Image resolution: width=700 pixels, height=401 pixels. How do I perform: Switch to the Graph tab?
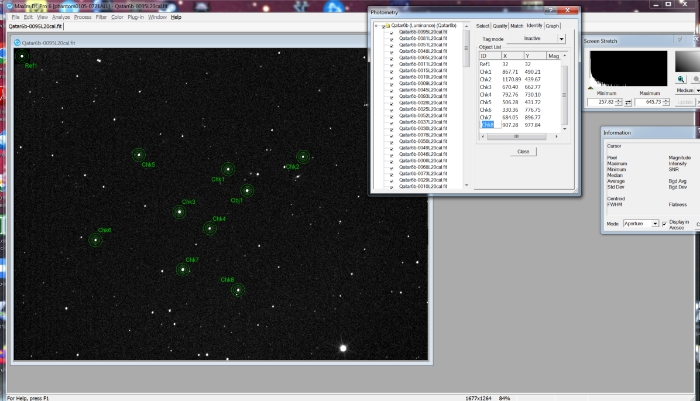click(x=552, y=26)
